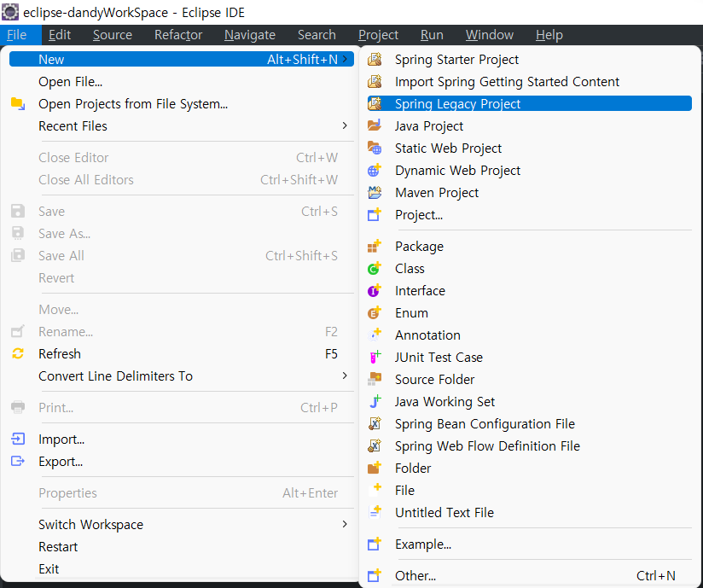Click the Open Projects folder icon
703x588 pixels.
pos(18,103)
